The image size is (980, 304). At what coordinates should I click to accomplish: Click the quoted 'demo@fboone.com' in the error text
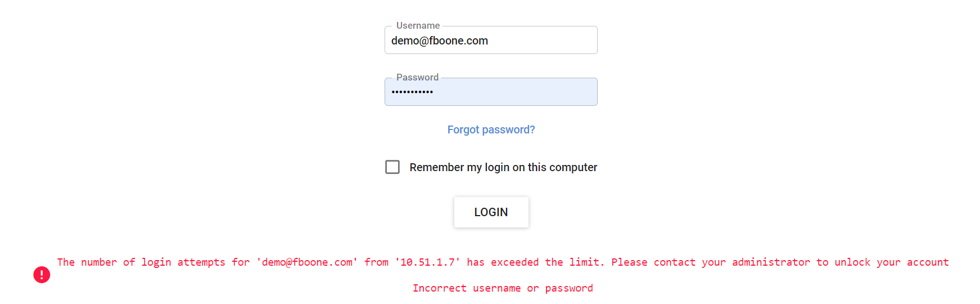[307, 262]
